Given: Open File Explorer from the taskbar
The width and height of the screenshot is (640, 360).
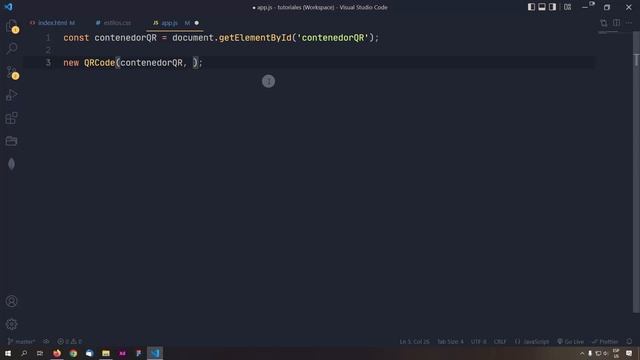Looking at the screenshot, I should point(106,353).
